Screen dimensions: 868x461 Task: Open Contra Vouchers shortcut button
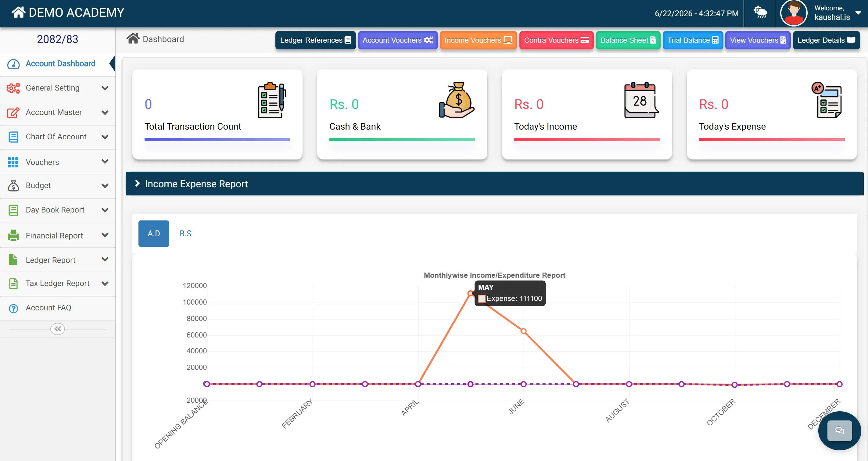coord(556,40)
